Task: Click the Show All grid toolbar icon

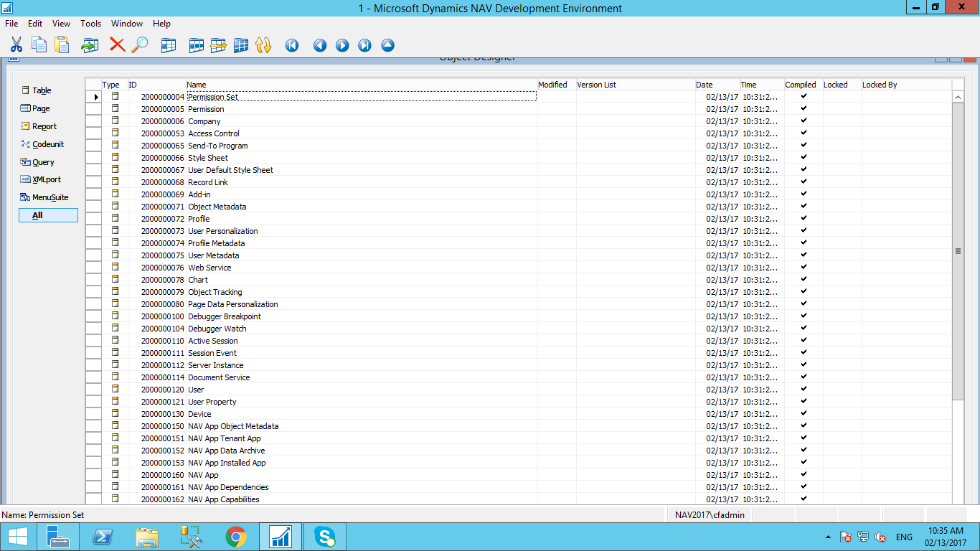Action: click(241, 45)
